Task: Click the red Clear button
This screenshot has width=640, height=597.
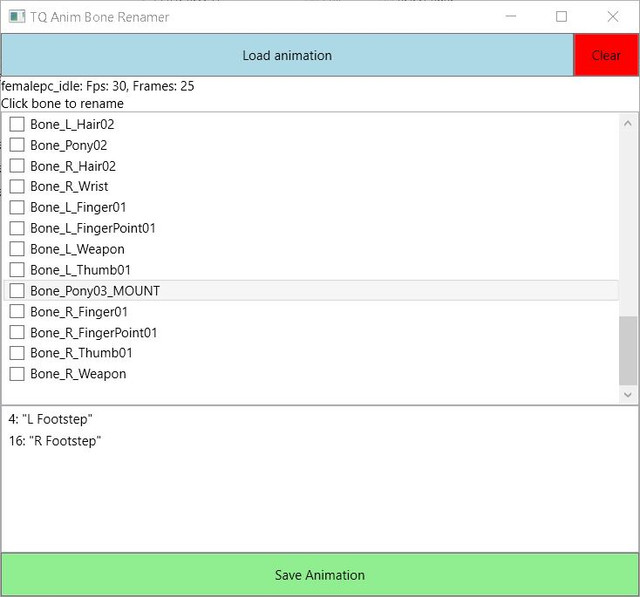Action: click(606, 55)
